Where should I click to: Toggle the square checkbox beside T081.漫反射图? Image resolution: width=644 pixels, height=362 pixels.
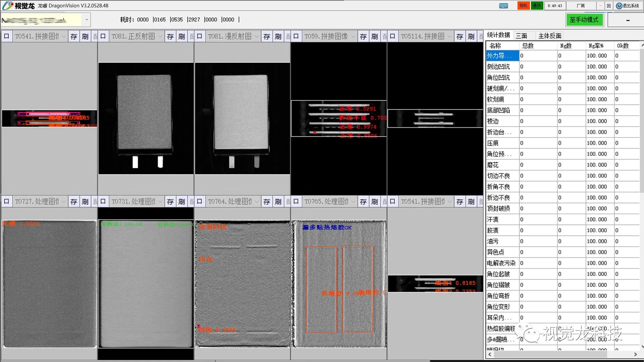click(200, 36)
